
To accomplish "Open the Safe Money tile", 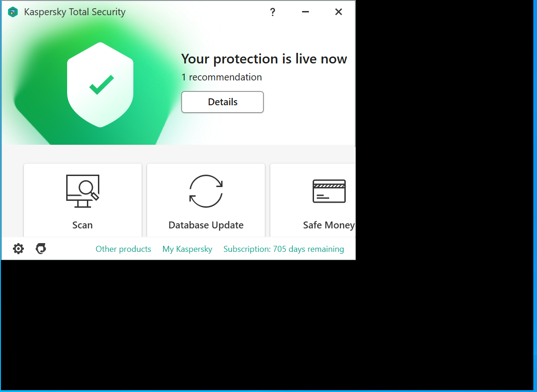I will 313,200.
